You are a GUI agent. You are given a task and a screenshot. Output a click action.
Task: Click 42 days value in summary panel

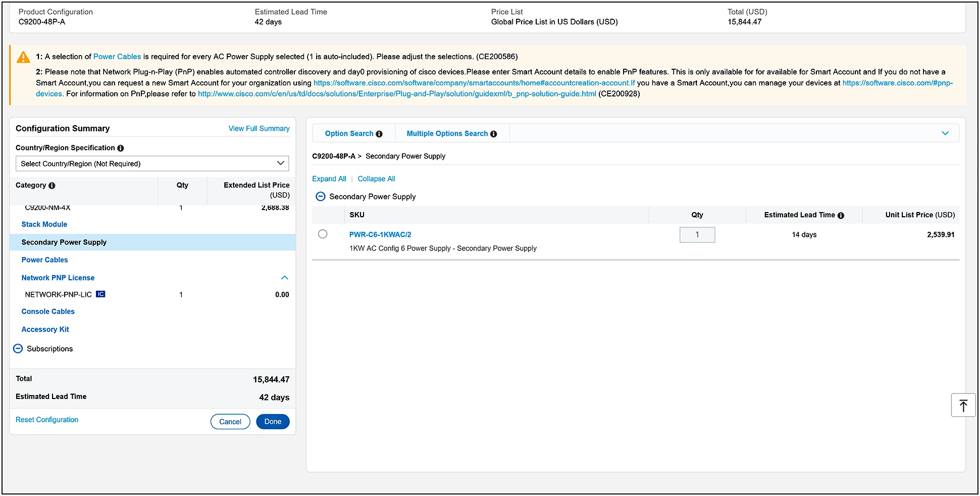(x=274, y=398)
